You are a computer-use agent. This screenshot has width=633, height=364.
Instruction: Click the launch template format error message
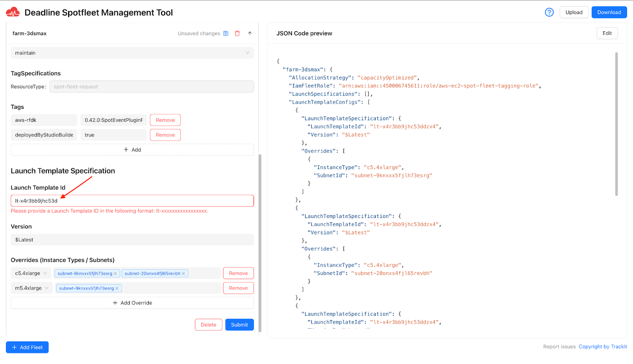pyautogui.click(x=110, y=211)
